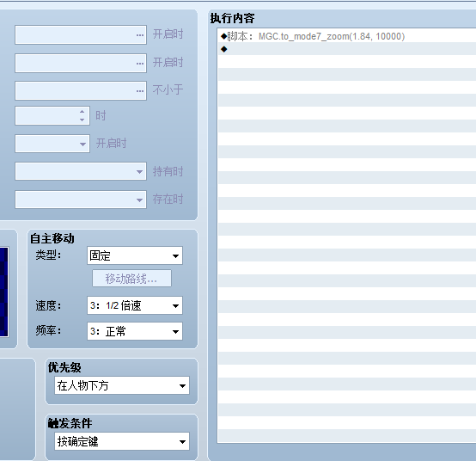The image size is (476, 461).
Task: Click the first 开启时 switch field
Action: pyautogui.click(x=81, y=35)
